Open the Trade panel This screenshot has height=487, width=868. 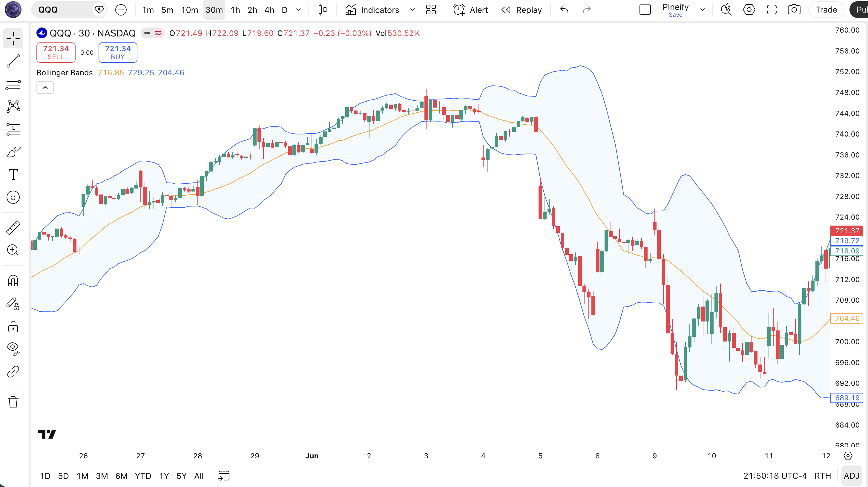click(x=826, y=10)
